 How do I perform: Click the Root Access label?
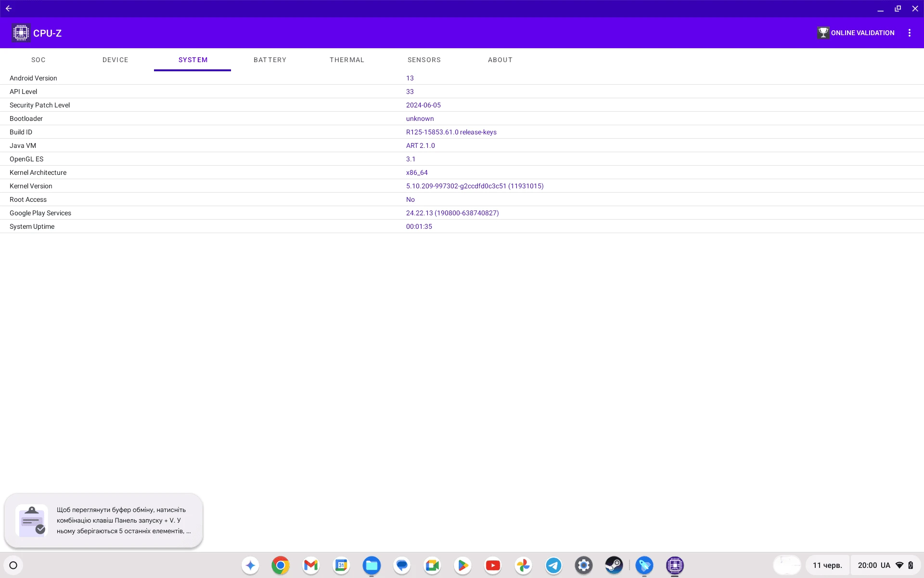pyautogui.click(x=28, y=199)
